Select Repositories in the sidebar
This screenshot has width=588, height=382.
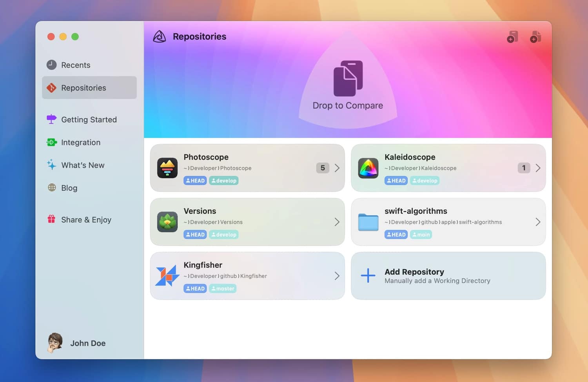pos(89,88)
